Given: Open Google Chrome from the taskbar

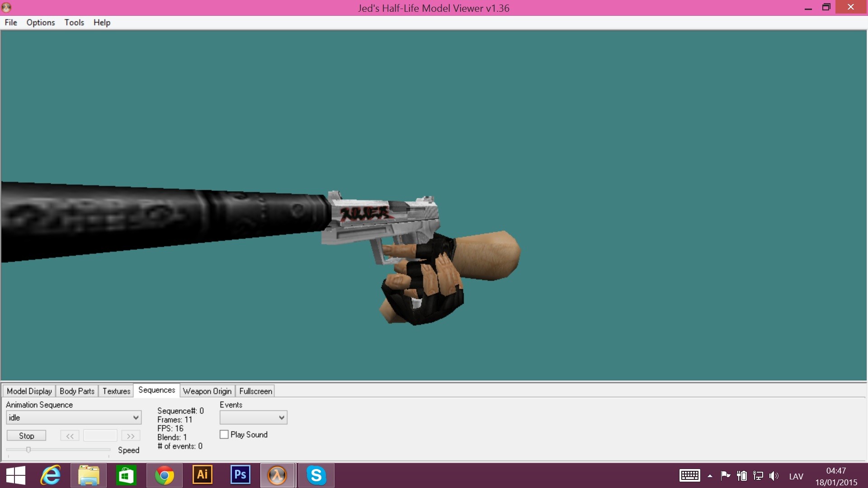Looking at the screenshot, I should click(x=164, y=475).
